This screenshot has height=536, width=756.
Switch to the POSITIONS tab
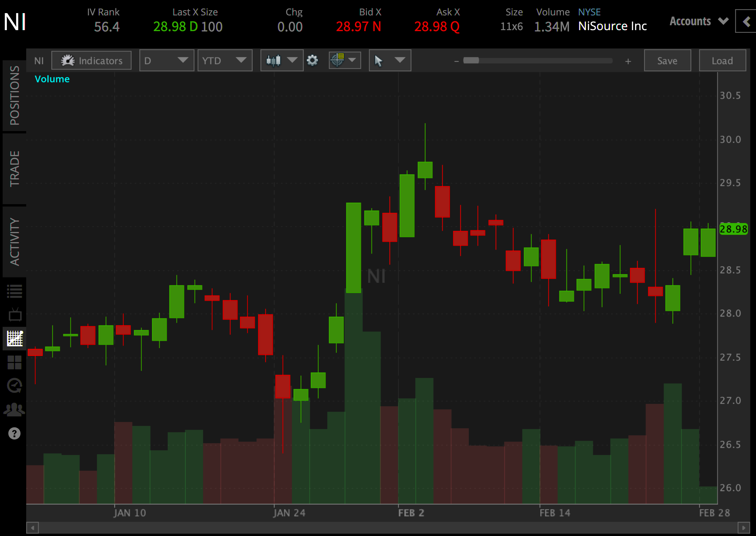[14, 95]
